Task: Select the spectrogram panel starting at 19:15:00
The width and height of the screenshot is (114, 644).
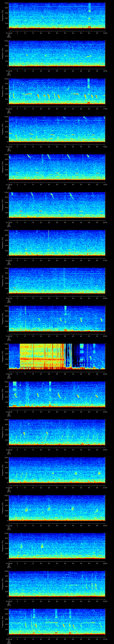Action: [x=57, y=54]
